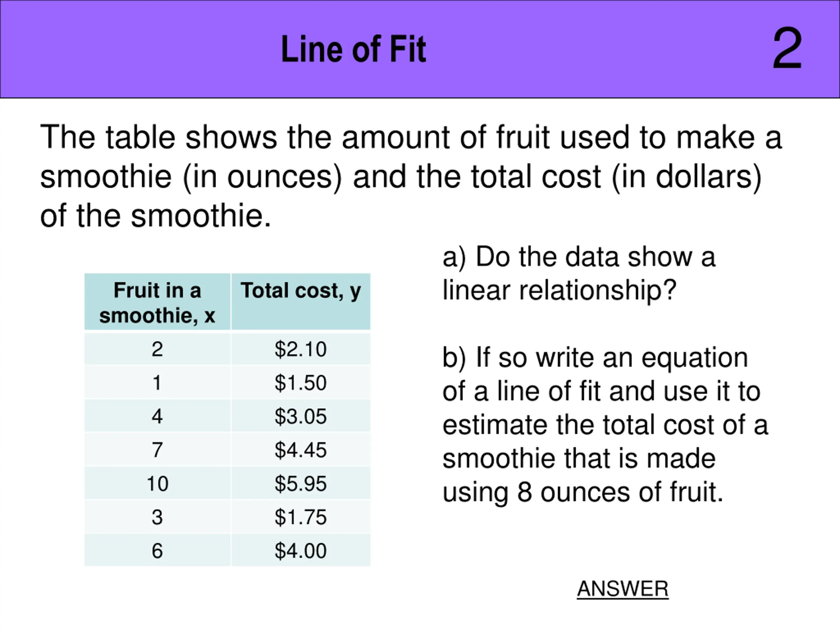Select the Total cost, y header
840x630 pixels.
click(301, 302)
